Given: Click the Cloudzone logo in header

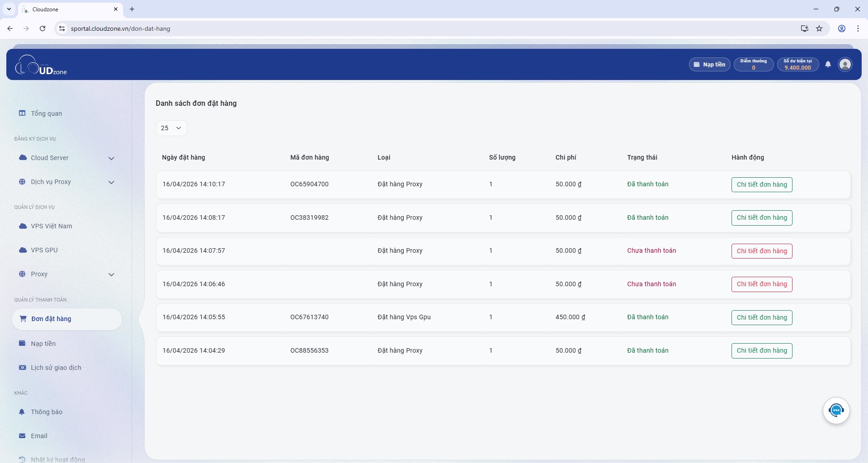Looking at the screenshot, I should pos(41,65).
